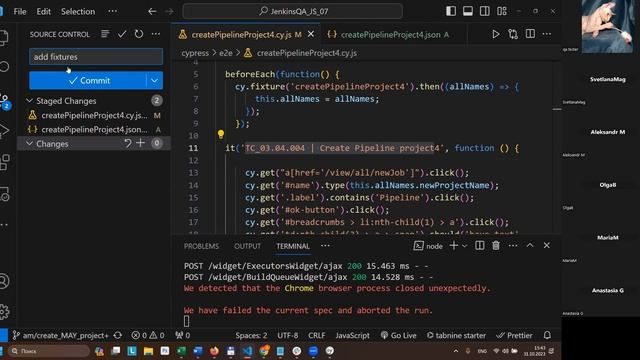The image size is (640, 360).
Task: Discard all changes icon in Changes row
Action: coord(128,143)
